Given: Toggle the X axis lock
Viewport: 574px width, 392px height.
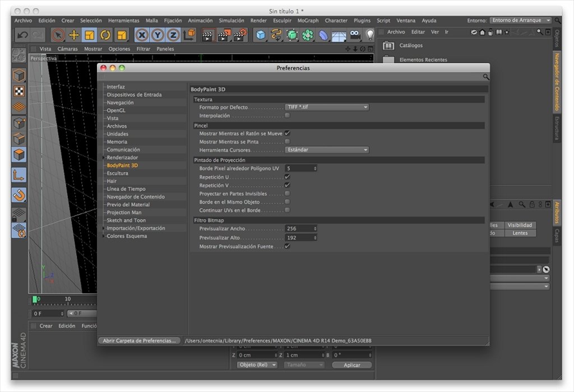Looking at the screenshot, I should pos(142,35).
